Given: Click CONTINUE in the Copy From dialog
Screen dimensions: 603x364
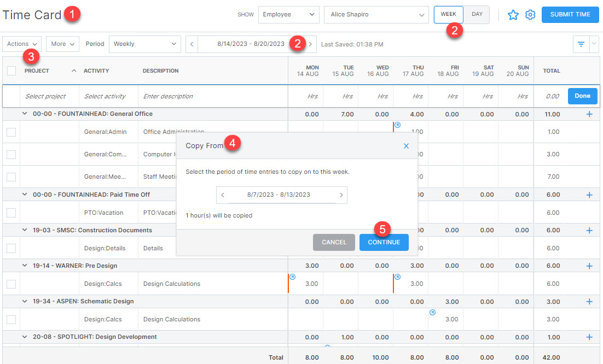Looking at the screenshot, I should pos(384,242).
